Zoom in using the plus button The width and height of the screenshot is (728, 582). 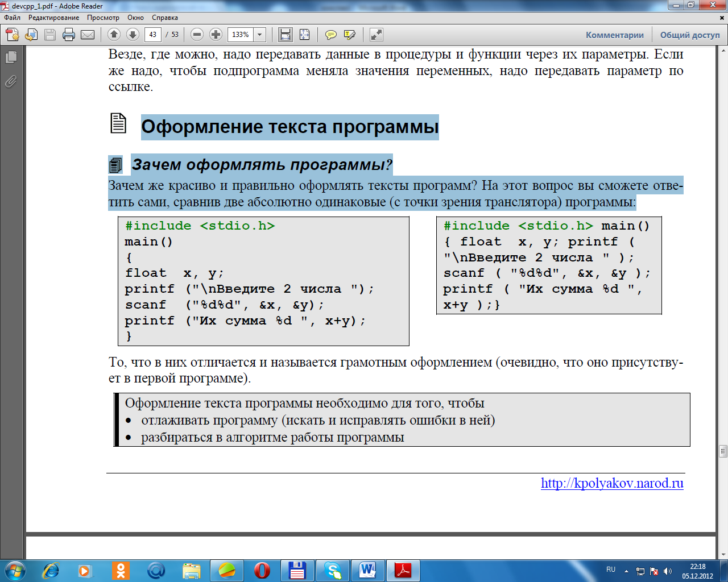216,35
